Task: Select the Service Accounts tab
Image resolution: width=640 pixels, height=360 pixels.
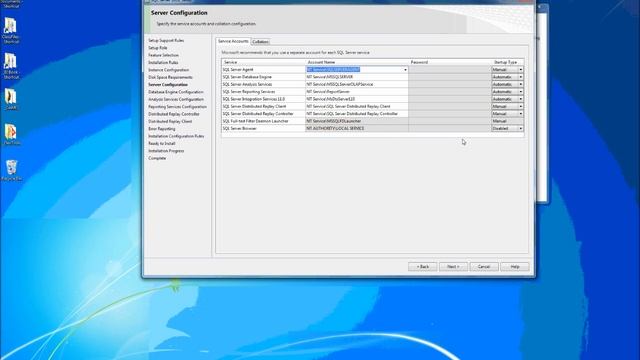Action: coord(233,41)
